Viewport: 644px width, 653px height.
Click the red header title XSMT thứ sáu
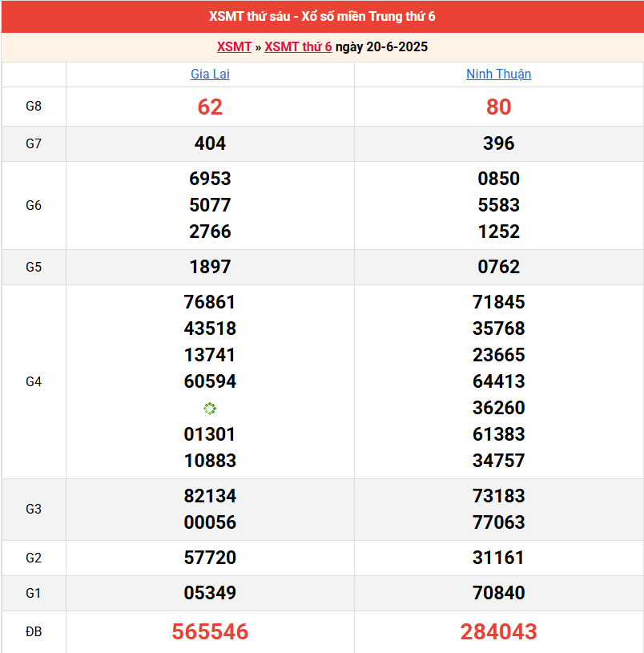(322, 17)
